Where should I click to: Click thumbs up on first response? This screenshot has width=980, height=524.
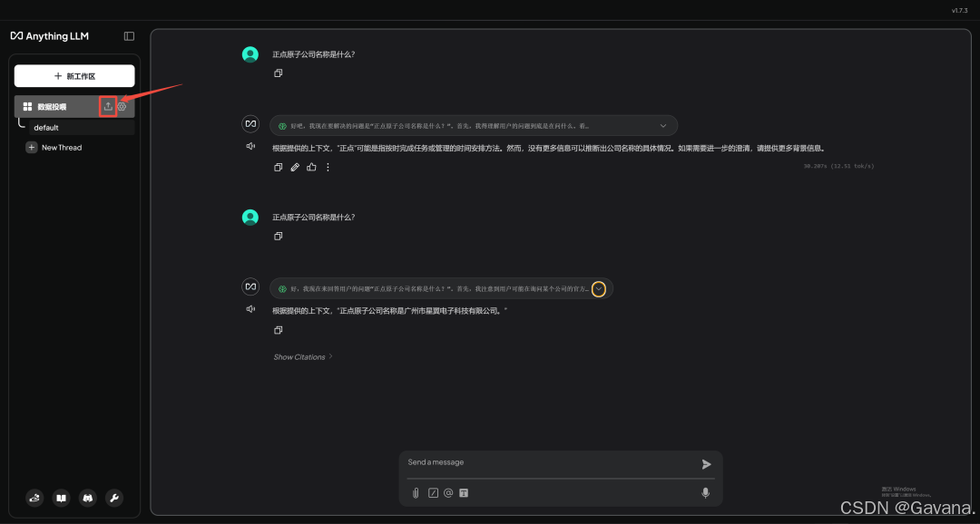point(311,167)
